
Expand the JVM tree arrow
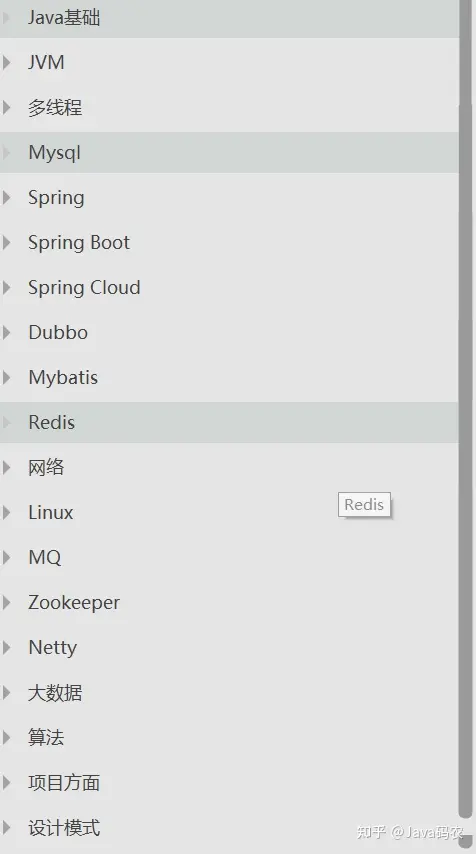pos(6,63)
